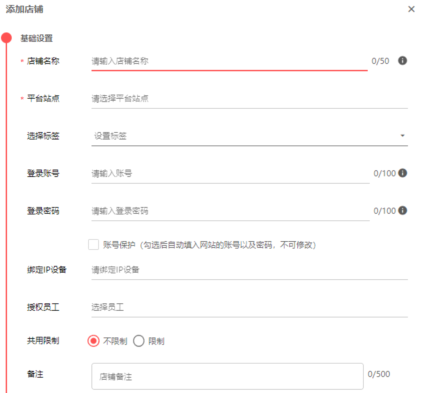Click into the 店铺备注 text area
The image size is (422, 394).
pyautogui.click(x=227, y=376)
